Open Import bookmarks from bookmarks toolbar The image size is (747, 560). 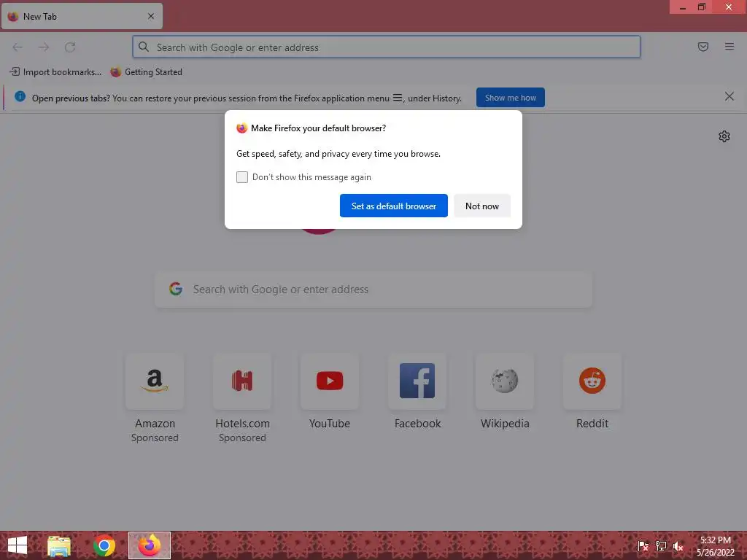pos(55,72)
